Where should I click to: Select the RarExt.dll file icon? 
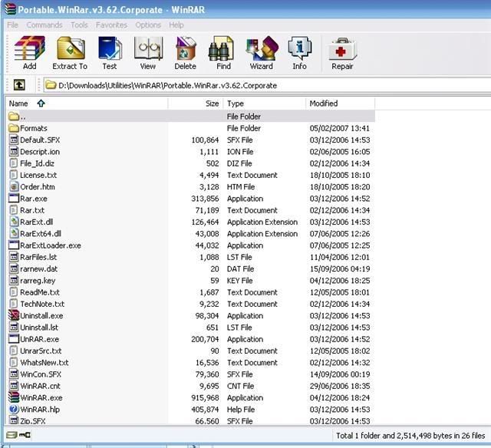click(x=14, y=222)
